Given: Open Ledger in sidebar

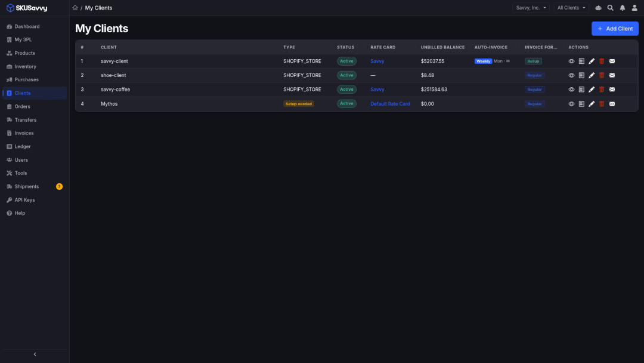Looking at the screenshot, I should 35,147.
